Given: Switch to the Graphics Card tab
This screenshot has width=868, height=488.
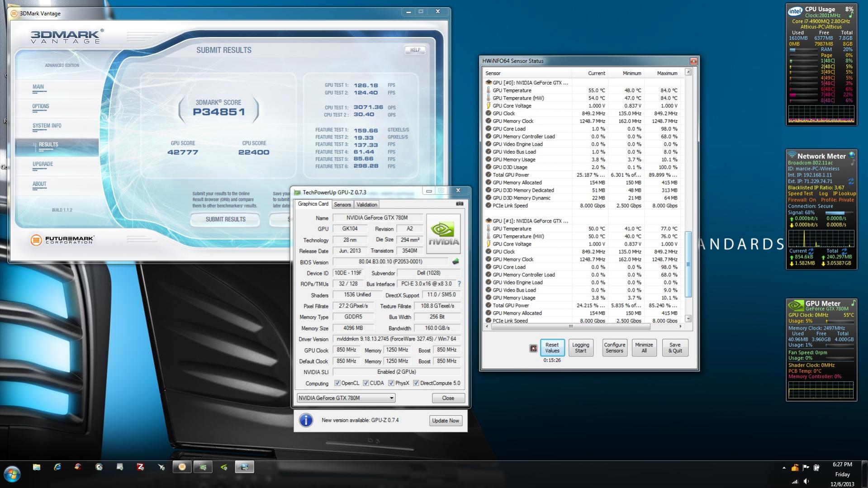Looking at the screenshot, I should 313,204.
